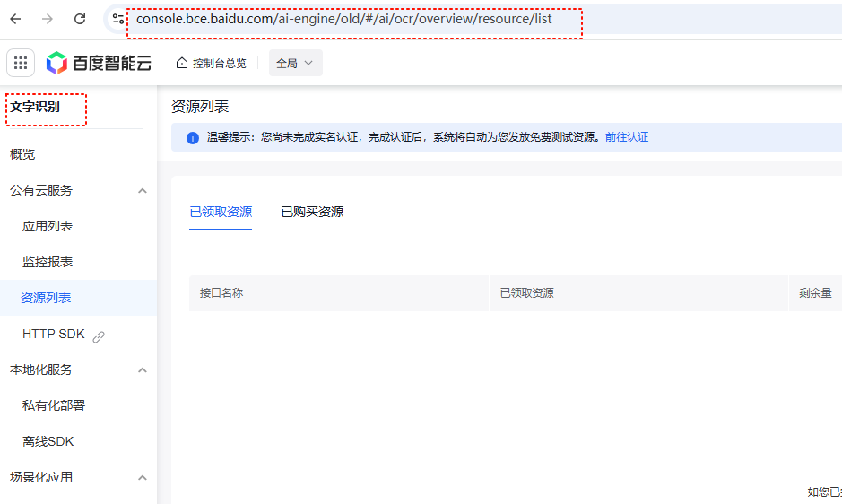Click the link icon next to HTTP SDK

coord(99,336)
